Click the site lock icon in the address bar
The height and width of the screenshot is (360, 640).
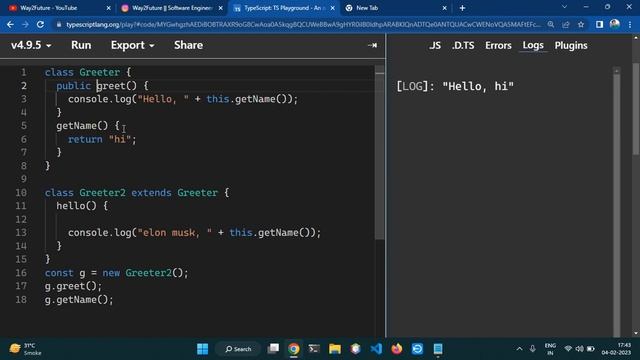pyautogui.click(x=59, y=24)
